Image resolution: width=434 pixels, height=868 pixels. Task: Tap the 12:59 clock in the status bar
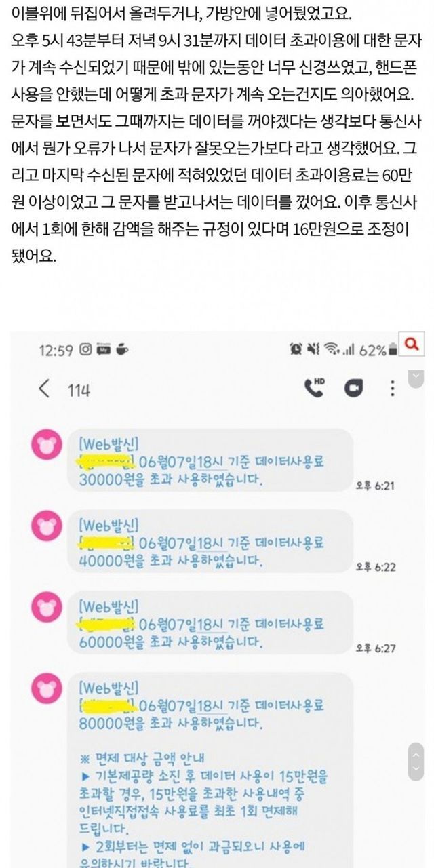[x=56, y=350]
